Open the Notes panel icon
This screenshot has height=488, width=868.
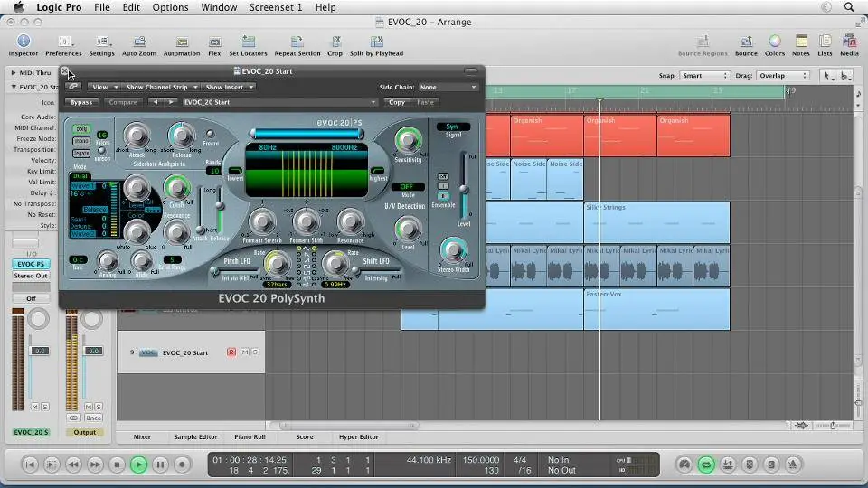800,42
